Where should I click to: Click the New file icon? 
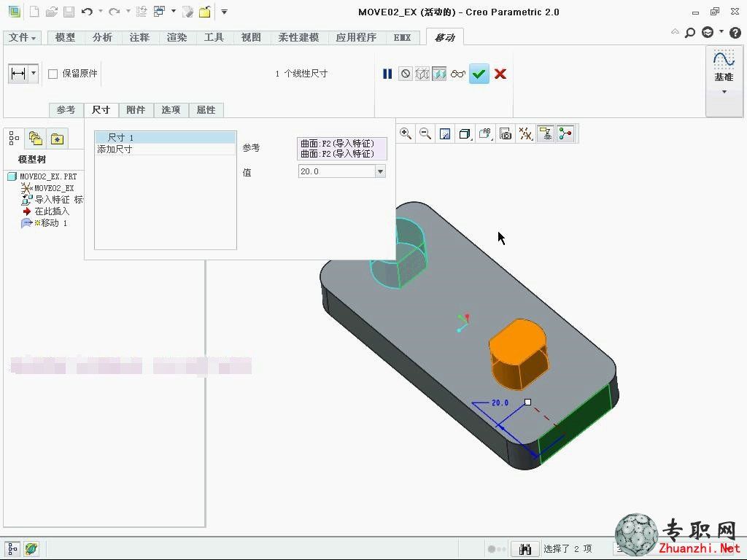coord(34,12)
